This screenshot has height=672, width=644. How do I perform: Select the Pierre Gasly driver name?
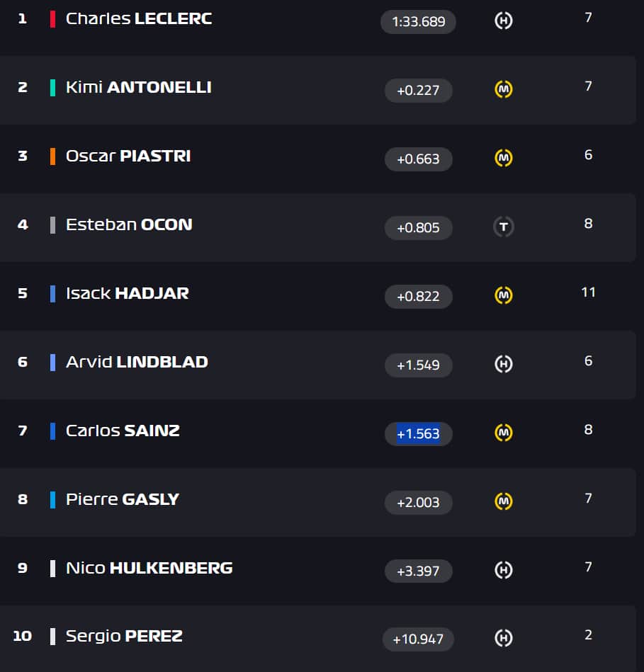click(123, 499)
